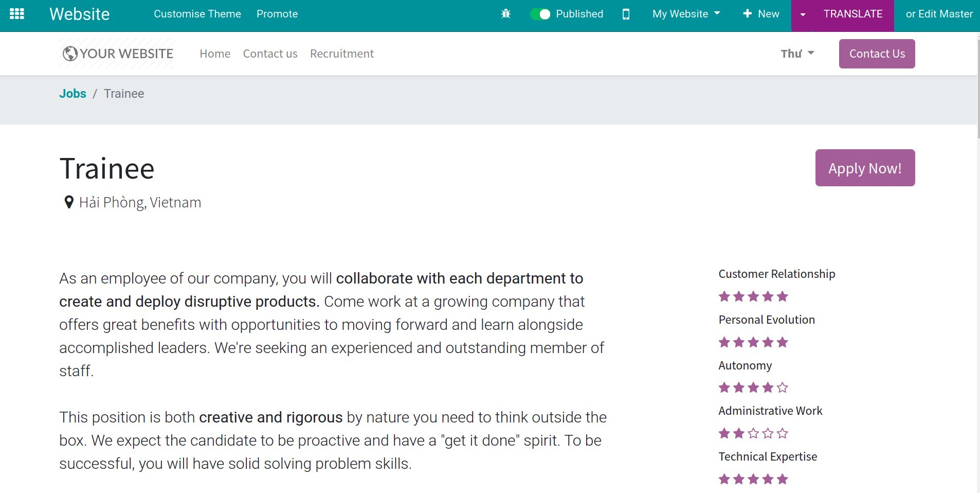Expand the arrow beside TRANSLATE
The height and width of the screenshot is (493, 980).
[803, 14]
